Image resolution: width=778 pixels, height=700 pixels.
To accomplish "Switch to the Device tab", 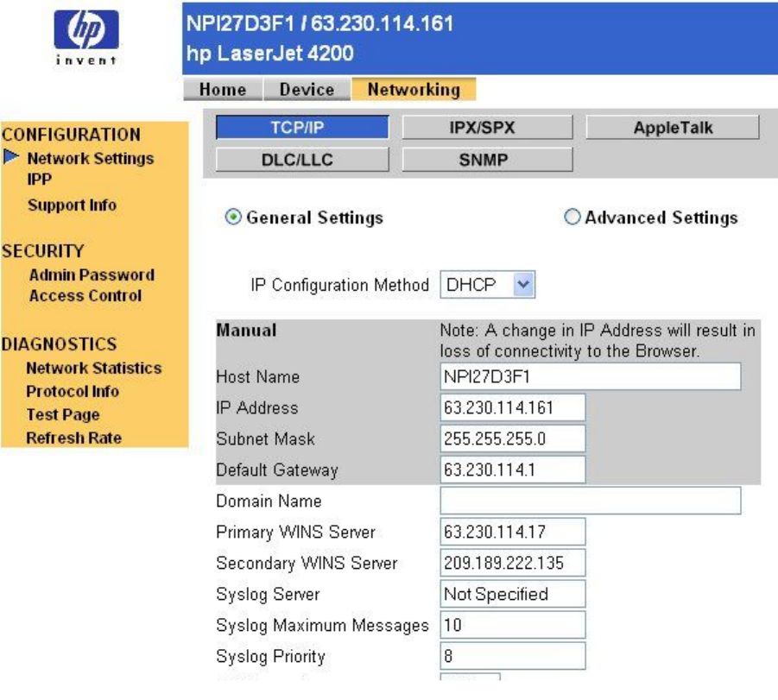I will (307, 89).
